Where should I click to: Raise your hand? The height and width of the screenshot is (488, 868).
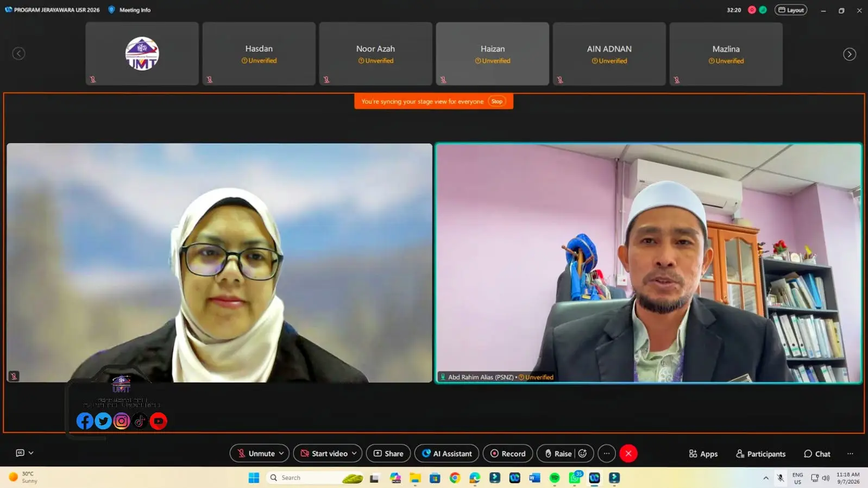[558, 453]
